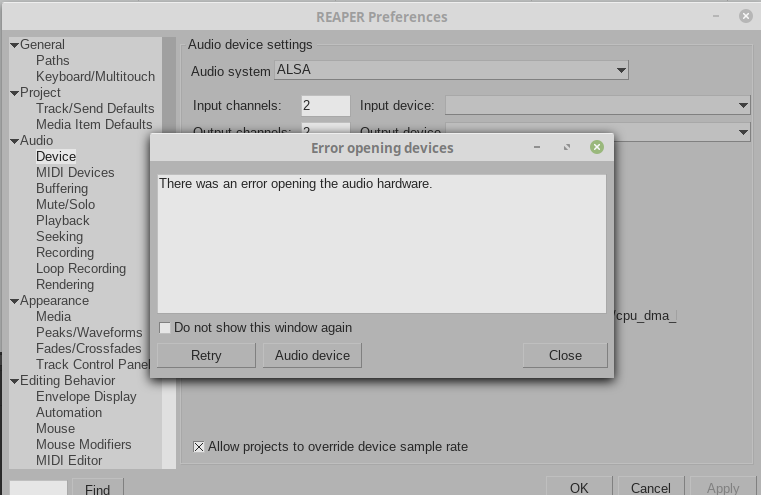Viewport: 761px width, 495px height.
Task: Open Peaks/Waveforms settings page
Action: coord(89,333)
